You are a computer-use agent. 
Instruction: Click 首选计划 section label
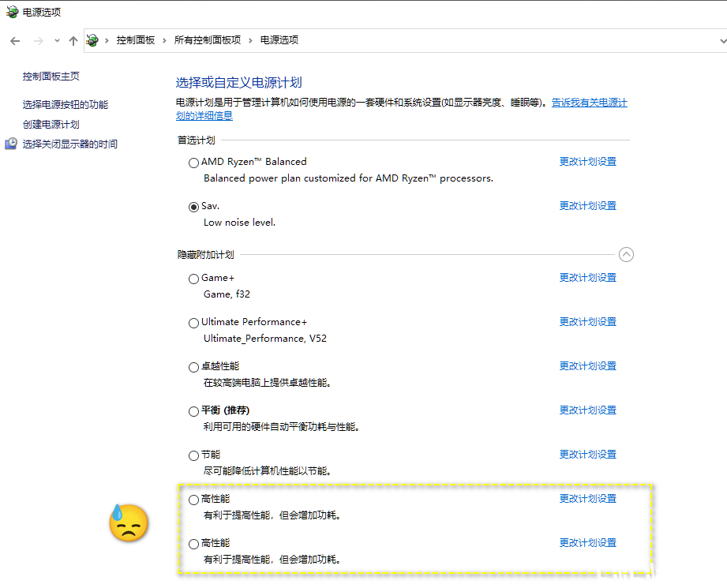click(x=197, y=140)
